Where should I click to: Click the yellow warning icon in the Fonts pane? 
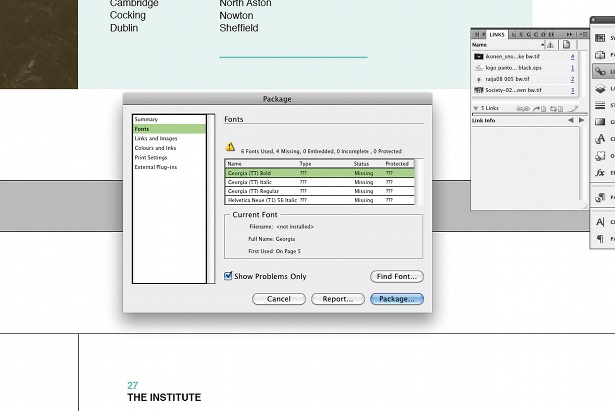[x=230, y=147]
